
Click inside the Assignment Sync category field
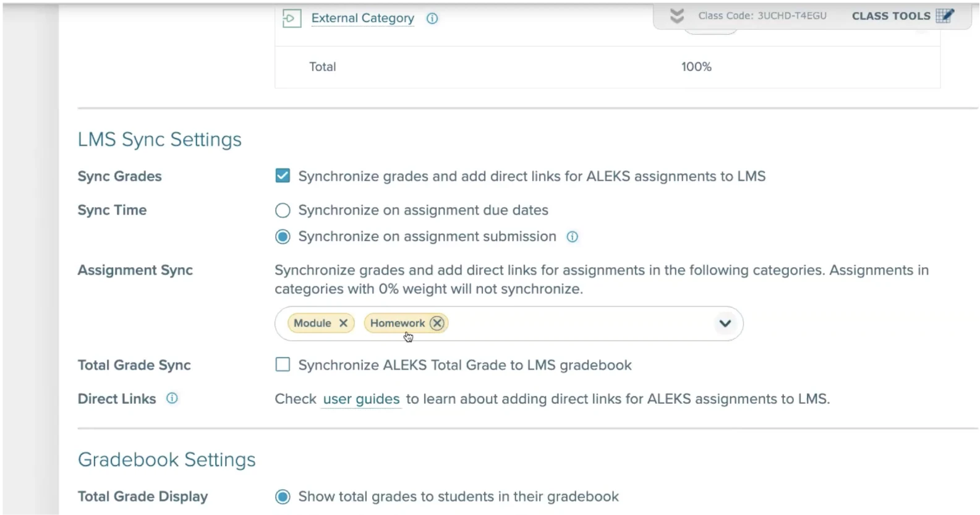(x=509, y=323)
